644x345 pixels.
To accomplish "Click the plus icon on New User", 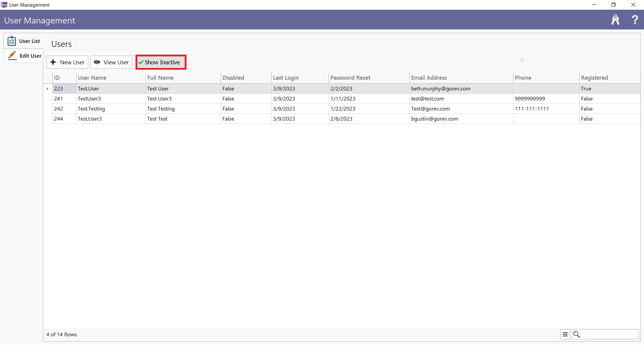I will click(53, 62).
